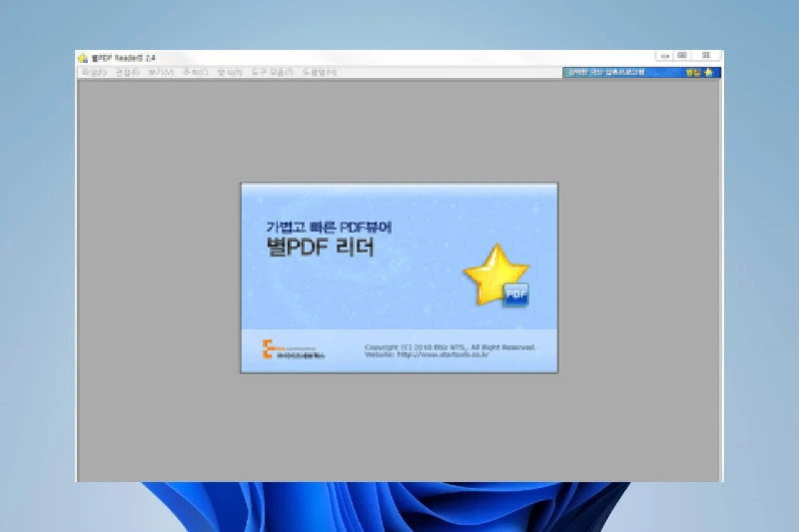Open the 보기(V) menu
Viewport: 799px width, 532px height.
click(x=161, y=72)
